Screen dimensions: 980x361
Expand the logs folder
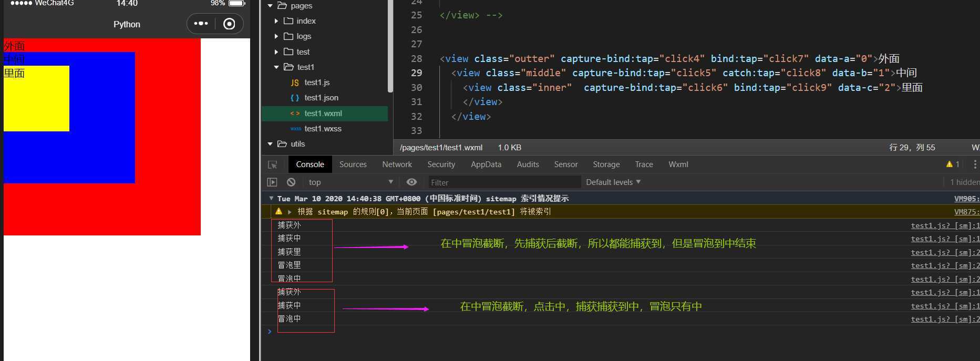click(x=276, y=36)
